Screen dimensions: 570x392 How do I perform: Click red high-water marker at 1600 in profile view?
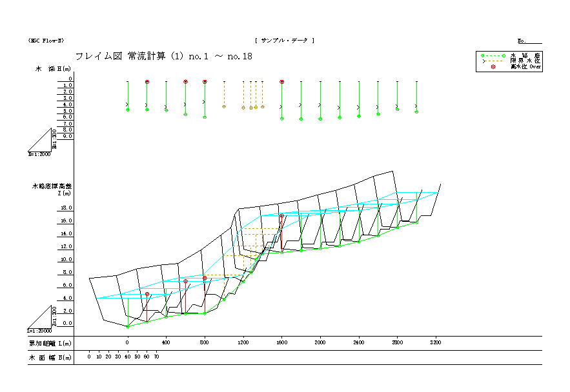[x=282, y=216]
